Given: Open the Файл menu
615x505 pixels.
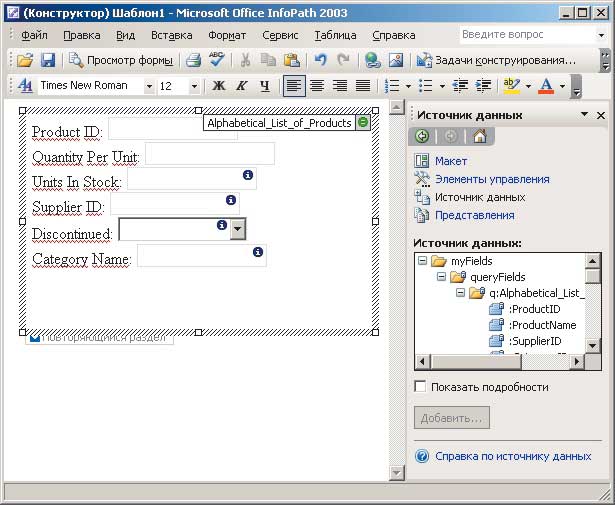Looking at the screenshot, I should tap(34, 35).
